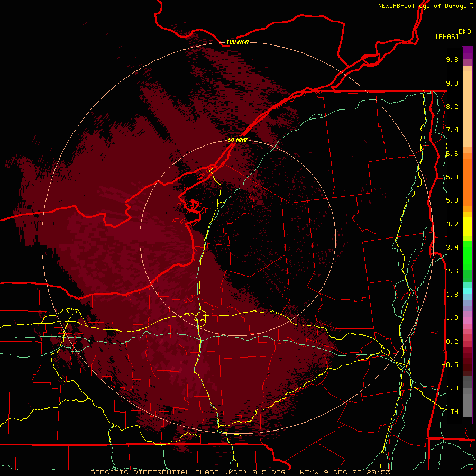Screen dimensions: 476x476
Task: Click the pink segment of the color bar
Action: [x=467, y=321]
